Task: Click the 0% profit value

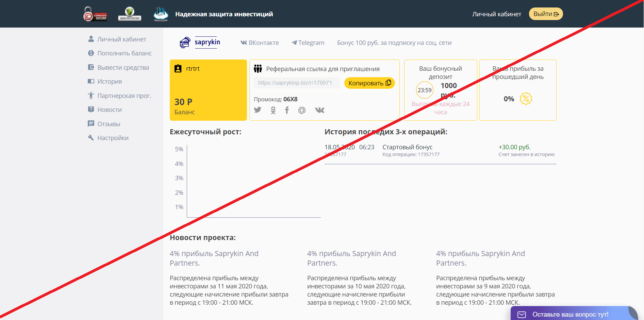Action: click(x=509, y=99)
